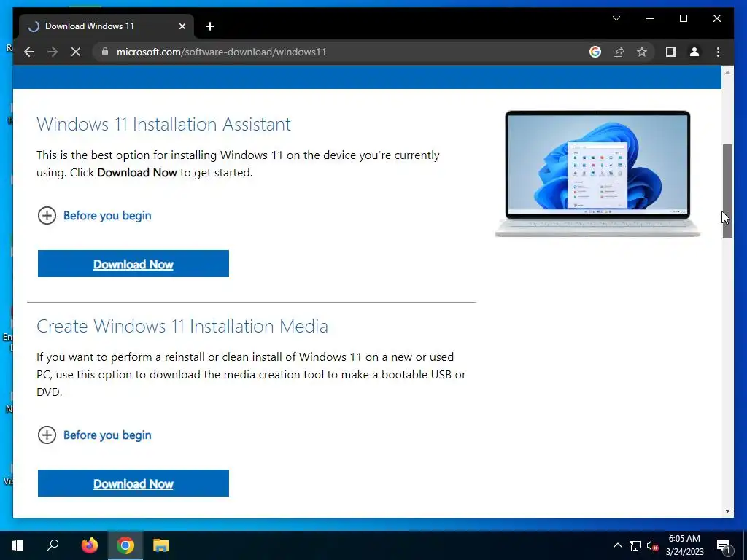Open the tab search chevron in the title bar
Screen dimensions: 747x560
tap(616, 18)
